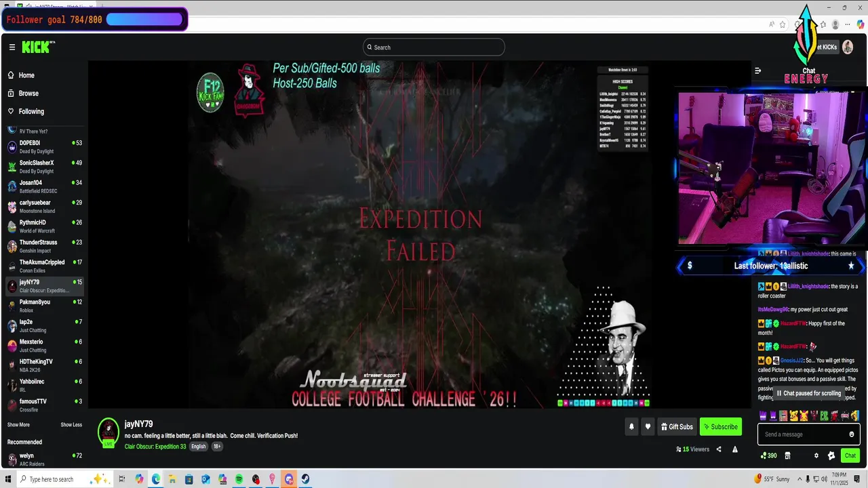Click into the Kick search field
868x488 pixels.
434,47
